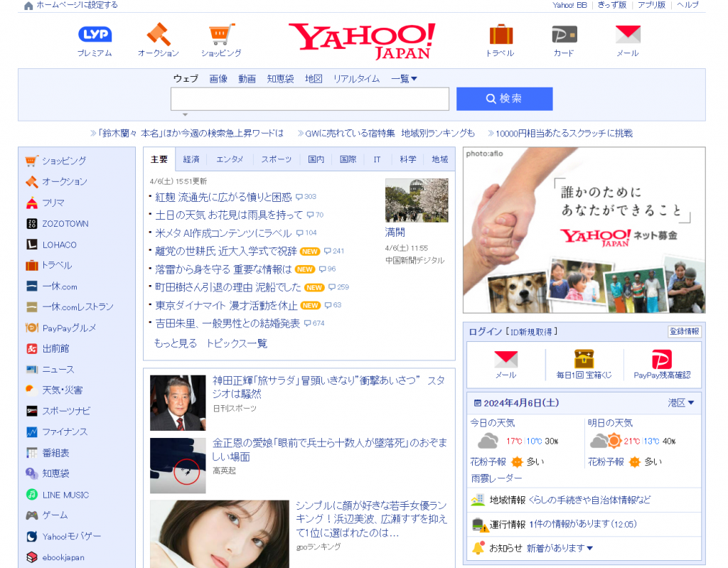This screenshot has height=568, width=728.
Task: Open 一休.comレストラン icon in sidebar
Action: tap(31, 307)
